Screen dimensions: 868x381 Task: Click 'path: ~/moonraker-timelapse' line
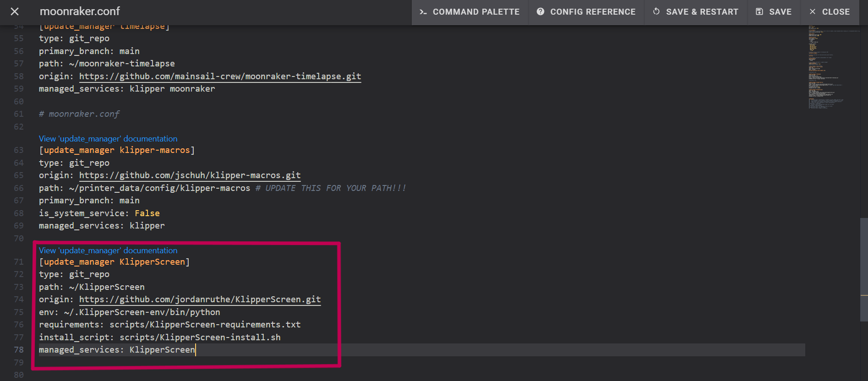click(x=107, y=64)
